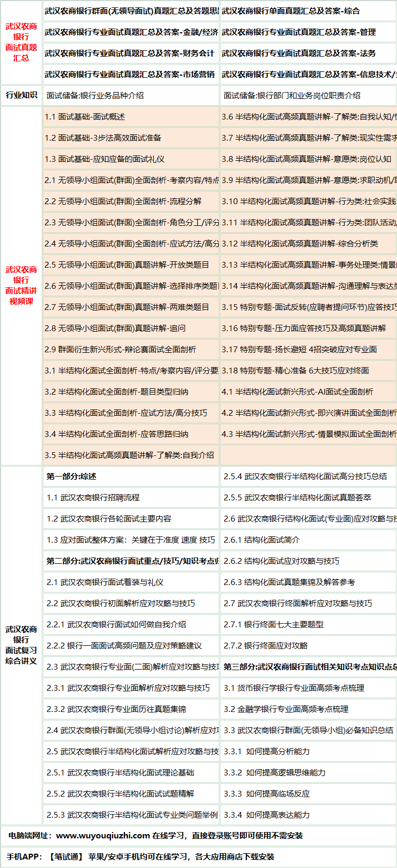Image resolution: width=397 pixels, height=868 pixels.
Task: Open 2.3.2 专业面历往真题集锦
Action: (x=116, y=709)
